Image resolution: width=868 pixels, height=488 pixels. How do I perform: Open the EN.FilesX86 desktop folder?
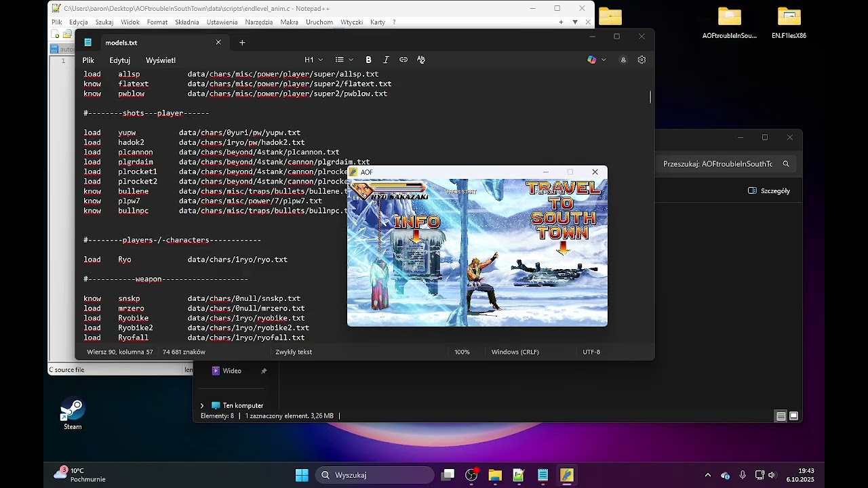coord(789,23)
